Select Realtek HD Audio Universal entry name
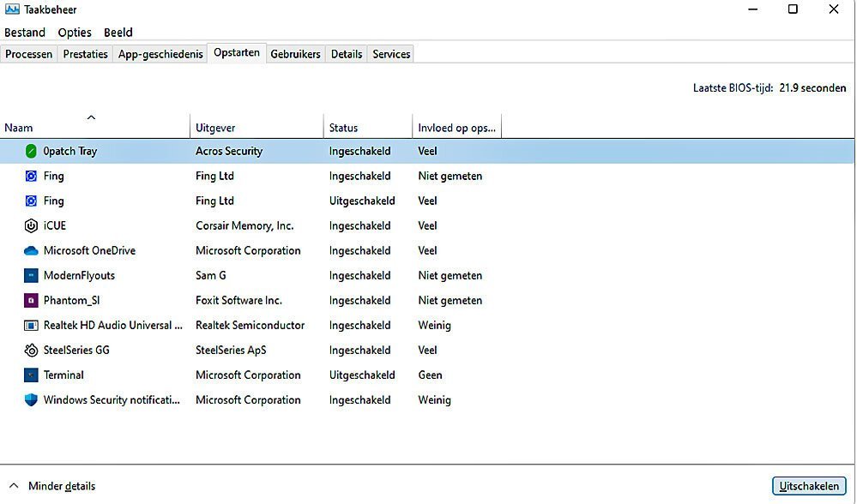 [113, 326]
